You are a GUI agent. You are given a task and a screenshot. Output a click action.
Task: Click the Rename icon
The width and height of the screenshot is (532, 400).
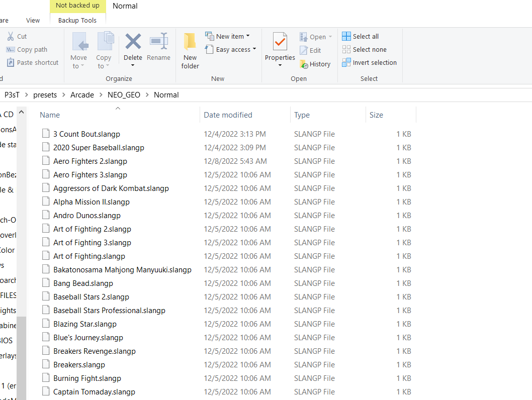(159, 41)
